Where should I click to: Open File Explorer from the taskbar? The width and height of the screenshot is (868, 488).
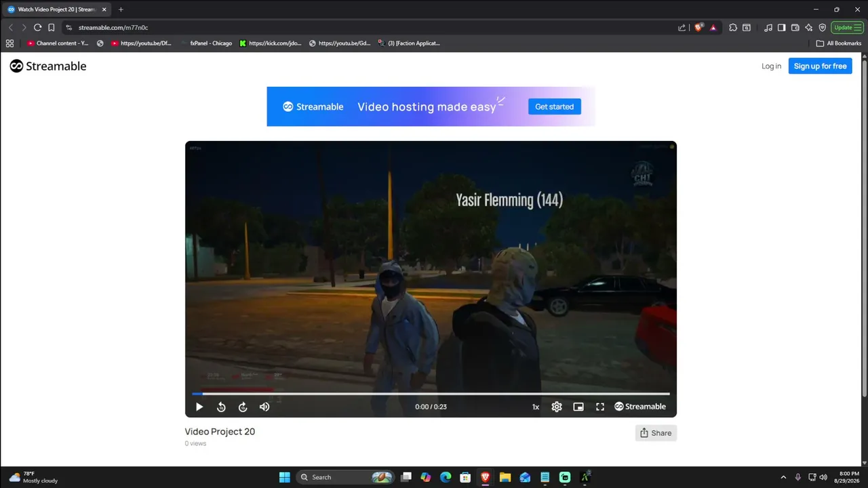click(505, 477)
